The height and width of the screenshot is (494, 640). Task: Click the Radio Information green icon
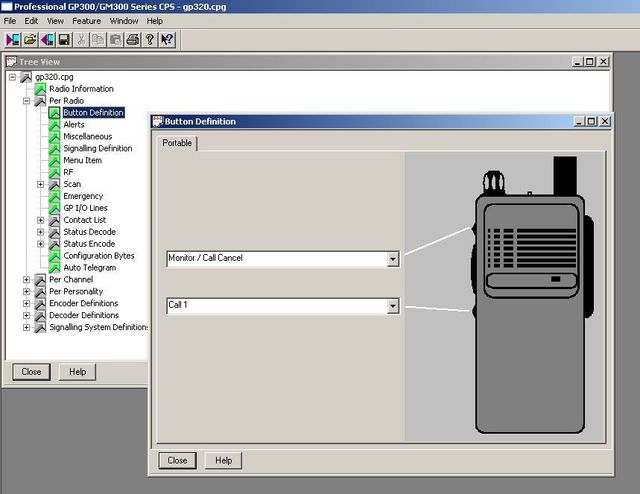(40, 89)
